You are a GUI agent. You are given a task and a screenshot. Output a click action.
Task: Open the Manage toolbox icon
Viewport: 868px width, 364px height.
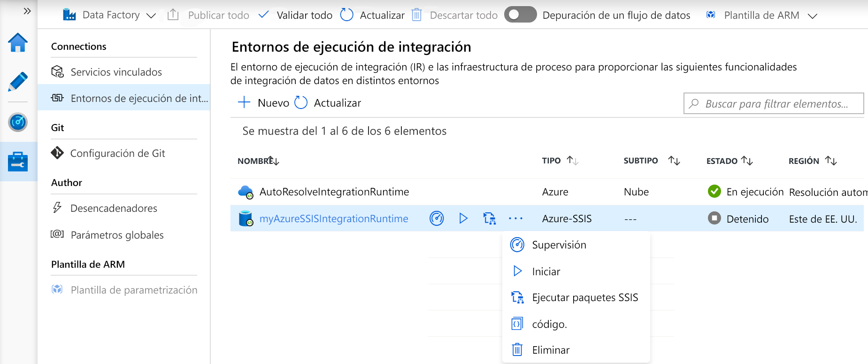[18, 162]
